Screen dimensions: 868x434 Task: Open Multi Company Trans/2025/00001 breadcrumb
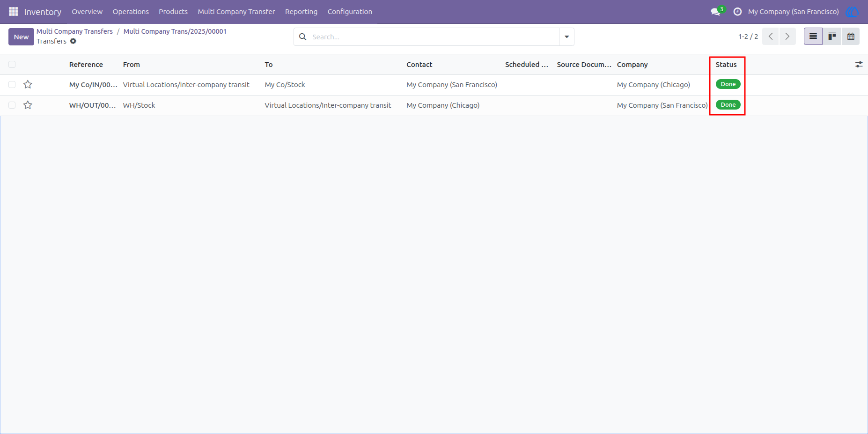(175, 31)
